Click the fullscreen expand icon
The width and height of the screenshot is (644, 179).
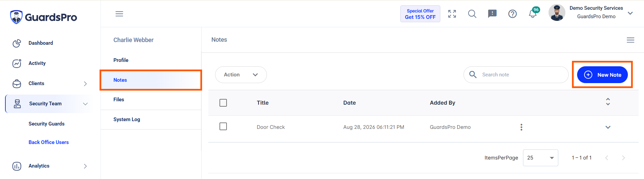pyautogui.click(x=452, y=14)
